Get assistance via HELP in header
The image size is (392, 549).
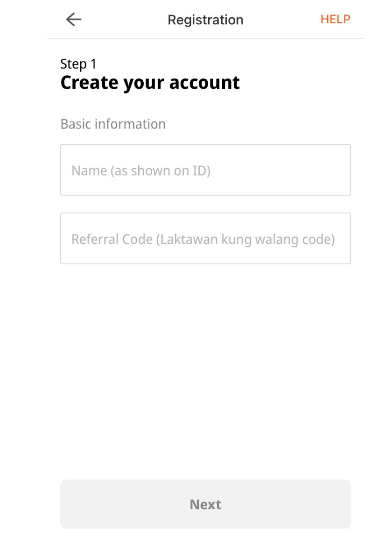(x=335, y=19)
